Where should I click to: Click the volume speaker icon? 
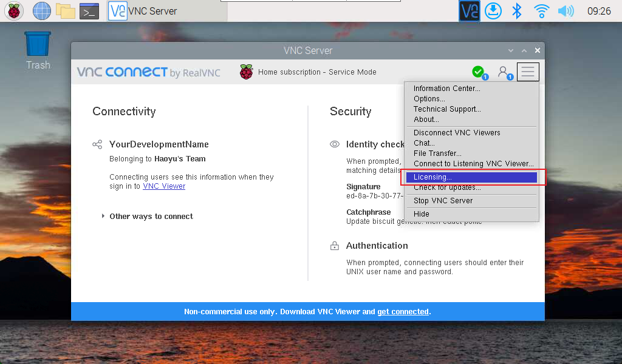click(x=566, y=11)
